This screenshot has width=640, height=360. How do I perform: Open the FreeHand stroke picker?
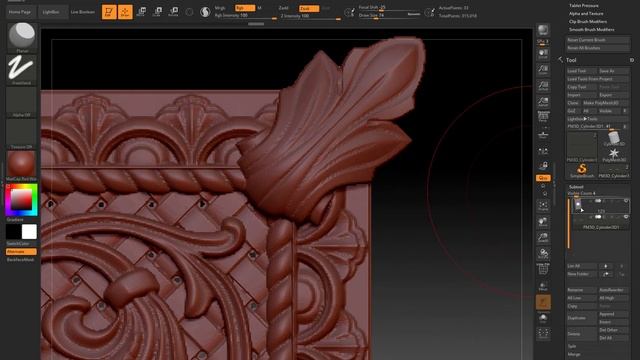click(x=22, y=69)
